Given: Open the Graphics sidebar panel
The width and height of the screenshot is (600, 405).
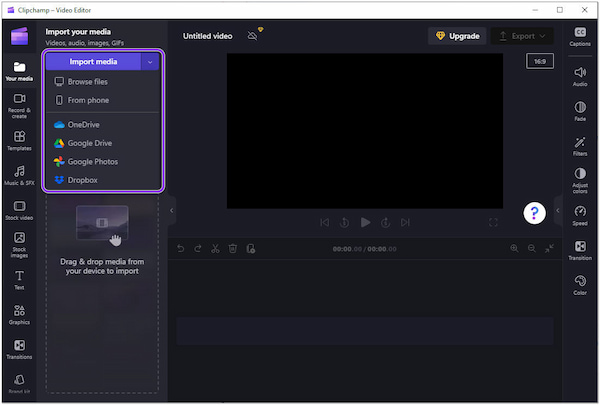Looking at the screenshot, I should coord(19,315).
